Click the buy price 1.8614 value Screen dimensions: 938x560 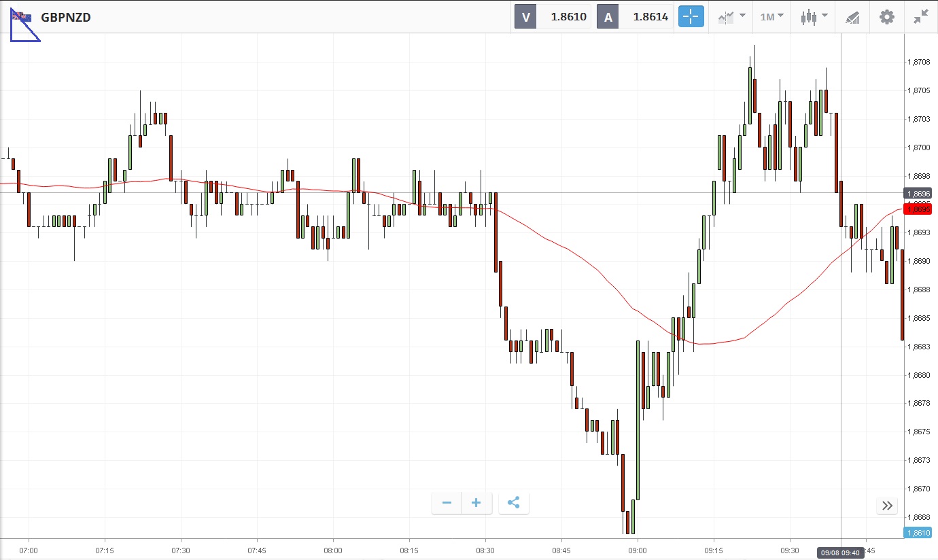[650, 17]
